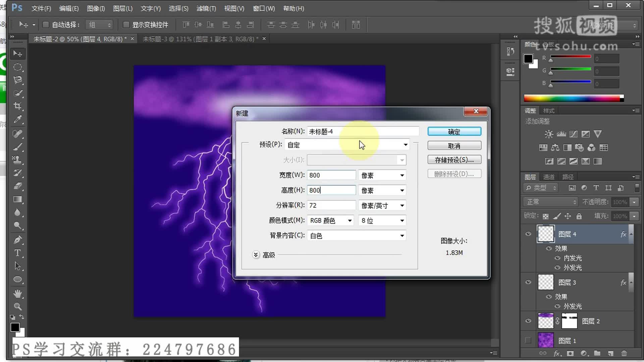Click the 名称 input field showing 未标题-4

tap(362, 131)
